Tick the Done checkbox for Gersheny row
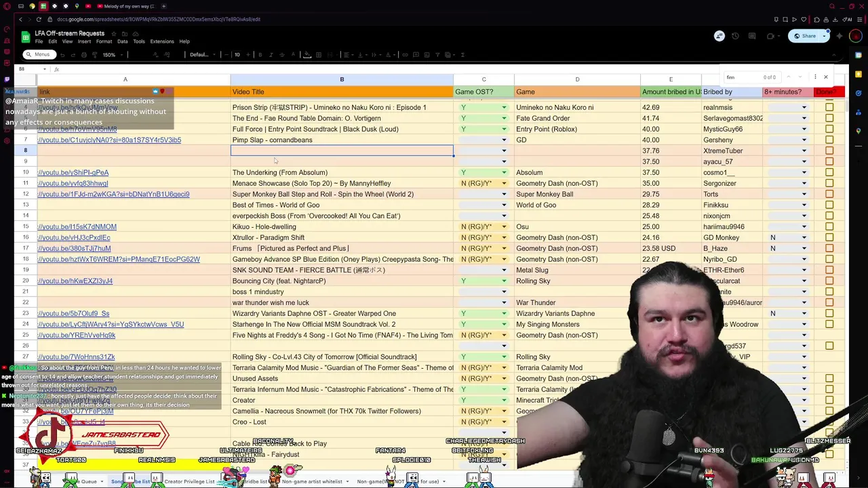Image resolution: width=868 pixels, height=488 pixels. tap(829, 140)
